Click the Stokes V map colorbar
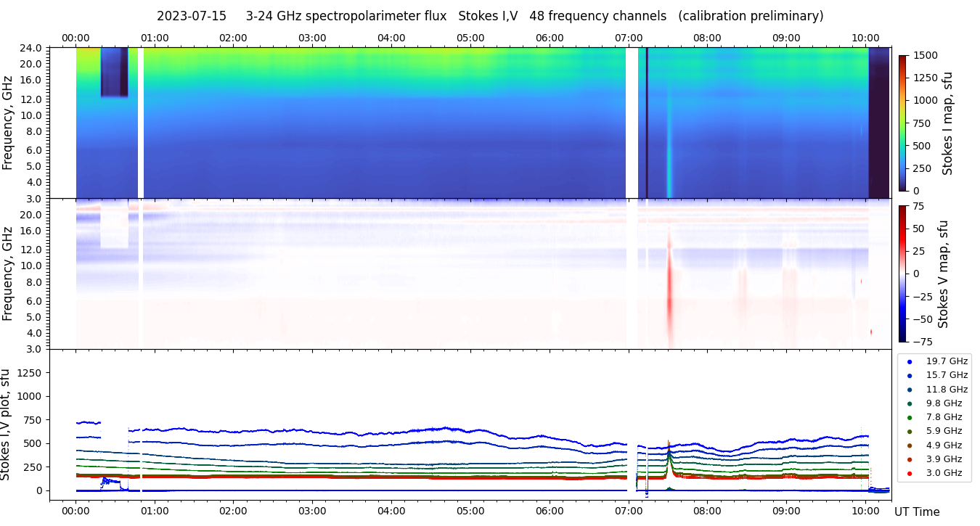The image size is (980, 526). pos(902,274)
